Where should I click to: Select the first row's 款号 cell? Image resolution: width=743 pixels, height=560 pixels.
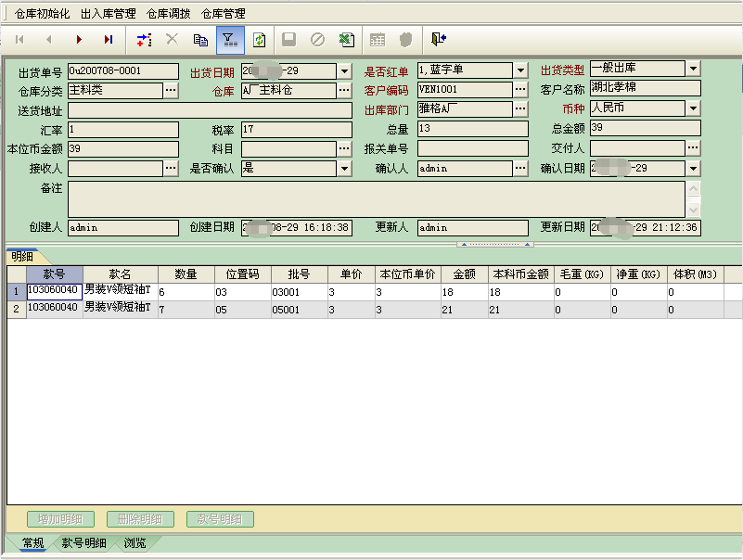(55, 291)
